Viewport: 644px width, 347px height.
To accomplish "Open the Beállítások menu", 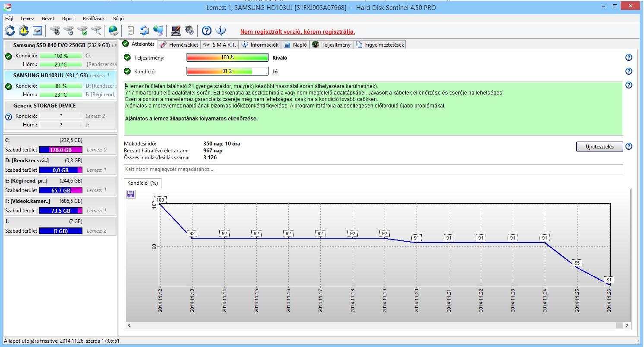I will coord(94,19).
